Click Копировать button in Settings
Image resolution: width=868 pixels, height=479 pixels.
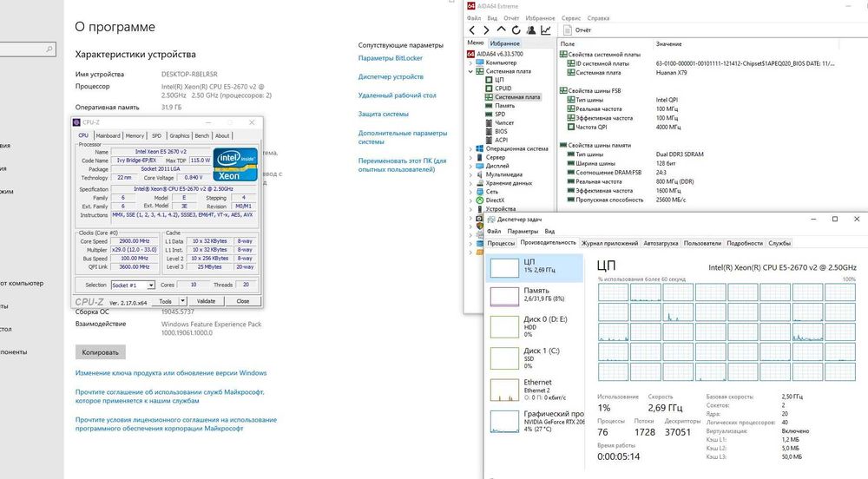pos(100,352)
